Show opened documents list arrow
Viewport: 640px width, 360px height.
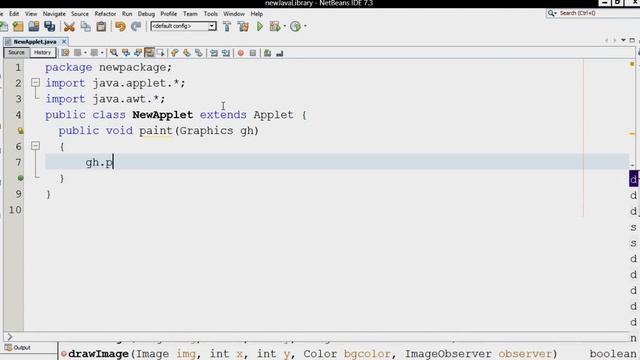click(623, 40)
